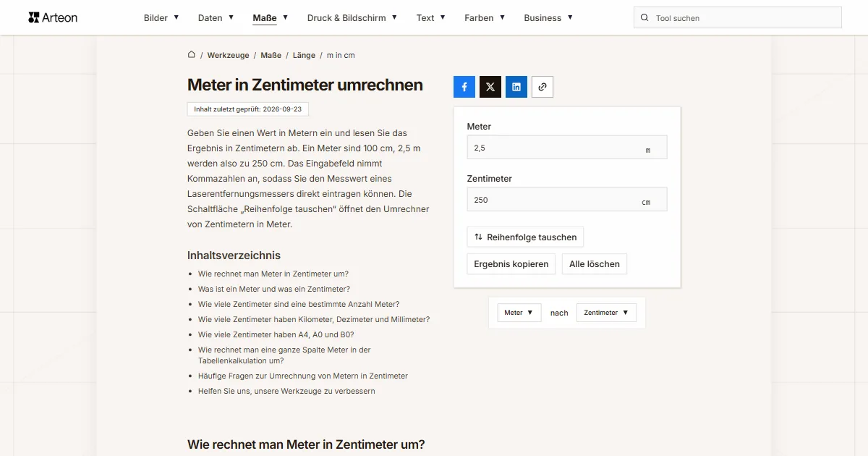The width and height of the screenshot is (868, 456).
Task: Jump to 'Helfen Sie uns, unsere Werkzeuge zu verbessern'
Action: coord(286,391)
